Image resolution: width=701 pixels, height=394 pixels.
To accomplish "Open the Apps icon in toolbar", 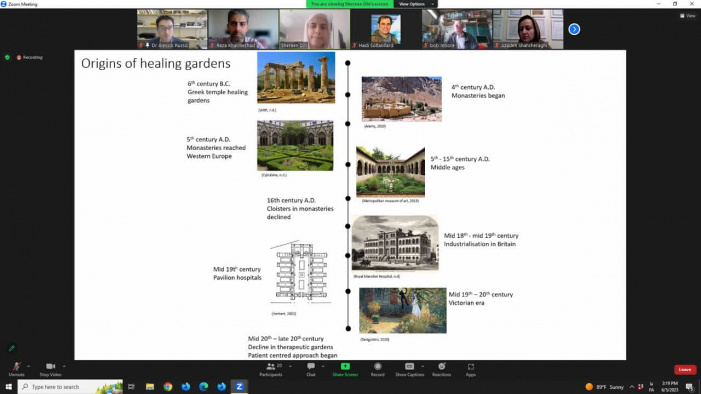I will click(471, 366).
